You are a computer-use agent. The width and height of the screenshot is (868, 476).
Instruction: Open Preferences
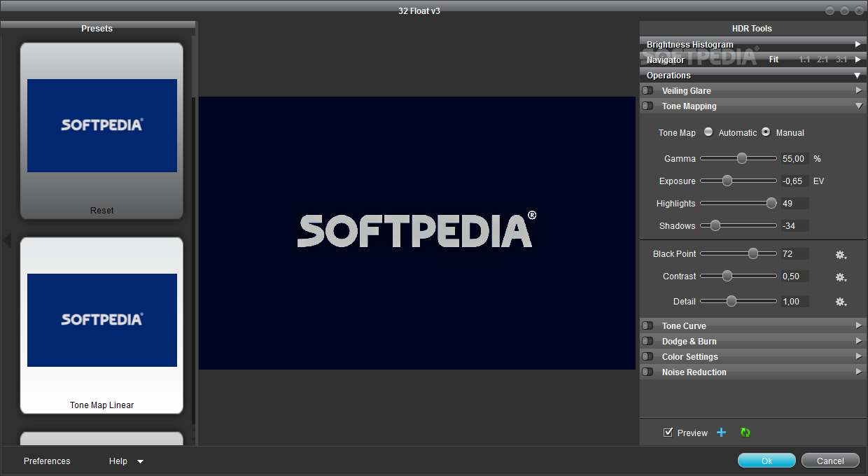coord(47,461)
